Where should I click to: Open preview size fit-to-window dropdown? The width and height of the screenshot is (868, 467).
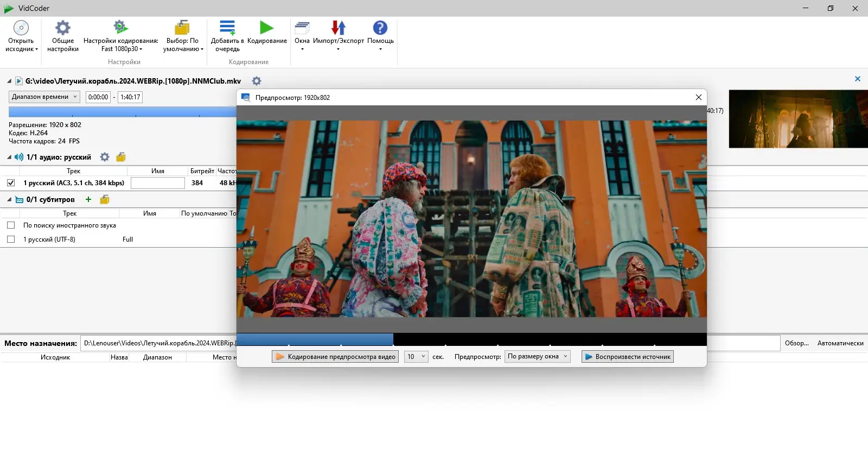click(537, 357)
